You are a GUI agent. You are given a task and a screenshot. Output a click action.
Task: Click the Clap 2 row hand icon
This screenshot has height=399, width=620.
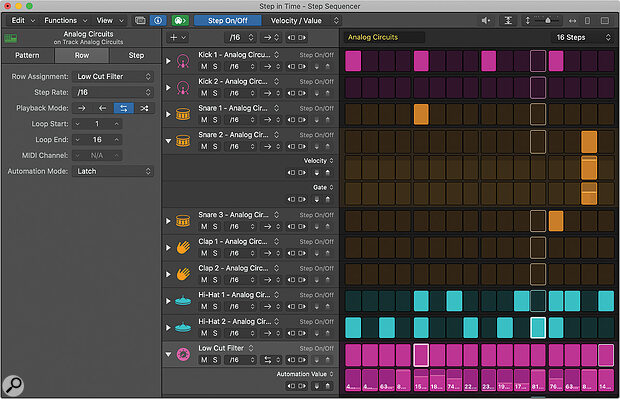[183, 274]
